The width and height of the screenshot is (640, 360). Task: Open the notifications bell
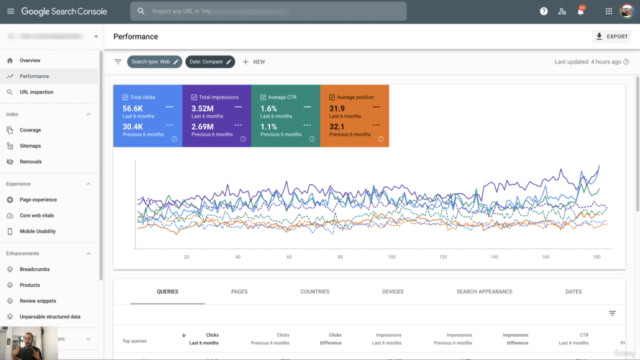[580, 11]
